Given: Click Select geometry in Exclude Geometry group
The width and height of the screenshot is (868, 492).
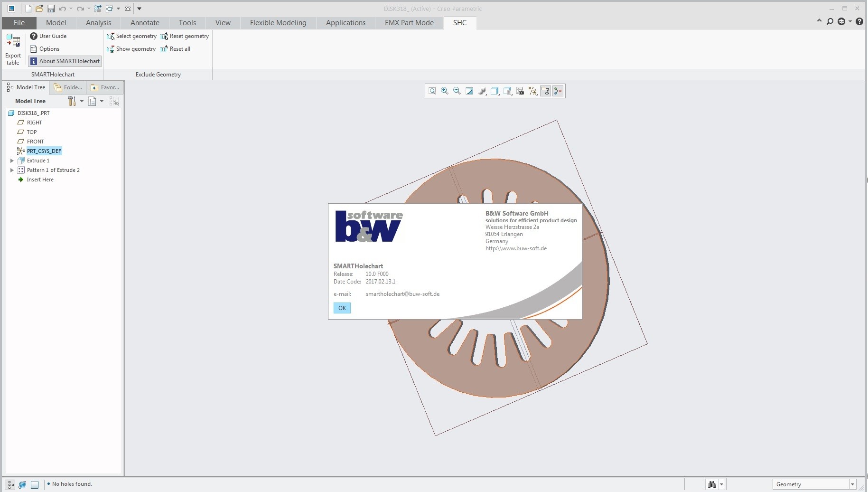Looking at the screenshot, I should click(131, 36).
